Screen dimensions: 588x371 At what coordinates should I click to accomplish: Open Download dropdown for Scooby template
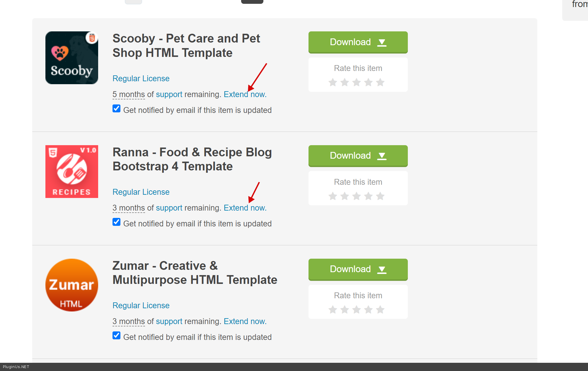point(358,42)
